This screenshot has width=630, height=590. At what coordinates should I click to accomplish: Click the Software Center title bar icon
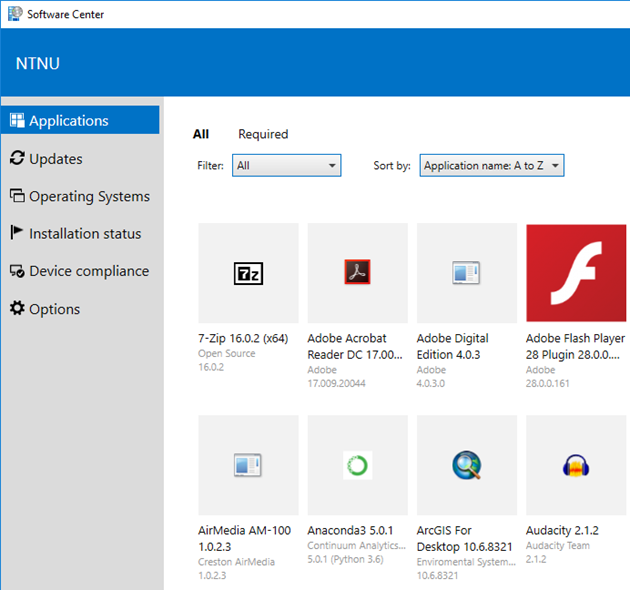(x=15, y=14)
